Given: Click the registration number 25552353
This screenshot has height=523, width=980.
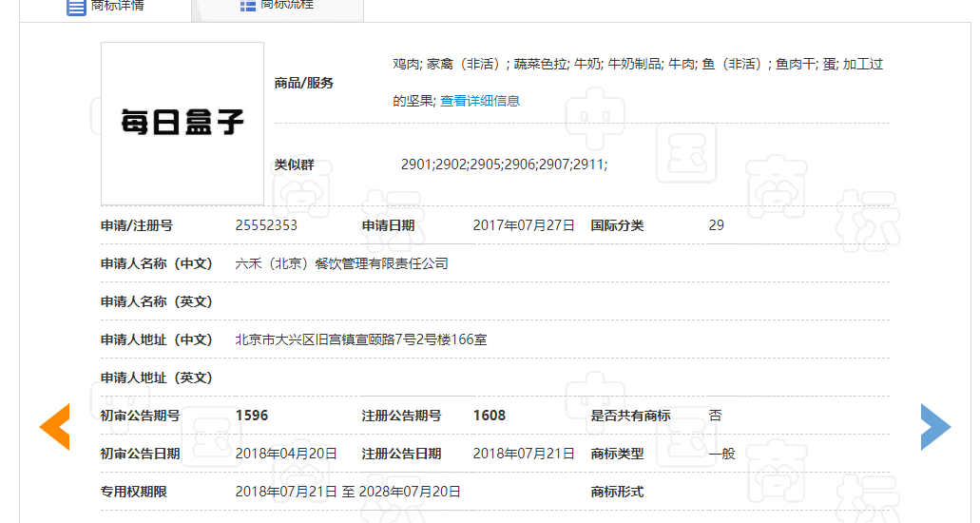Looking at the screenshot, I should [266, 225].
